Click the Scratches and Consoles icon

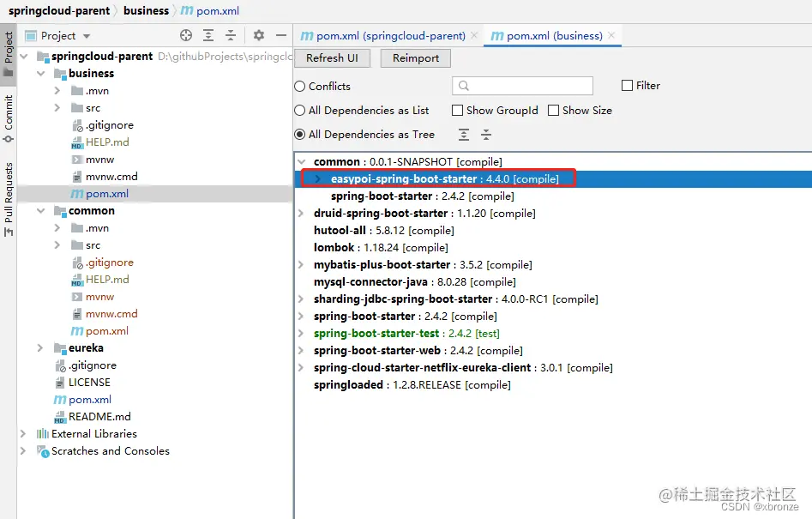pyautogui.click(x=43, y=451)
